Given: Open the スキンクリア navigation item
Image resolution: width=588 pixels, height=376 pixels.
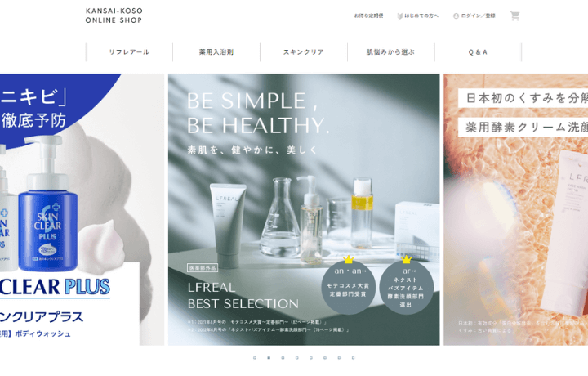Looking at the screenshot, I should click(x=304, y=51).
